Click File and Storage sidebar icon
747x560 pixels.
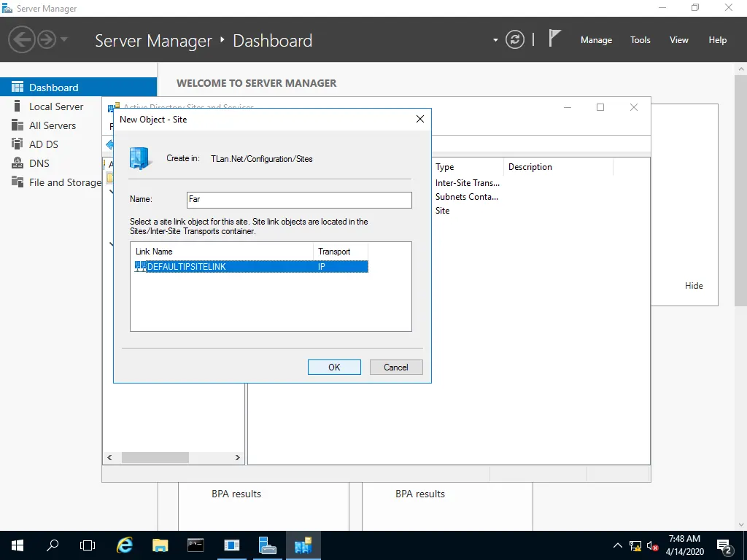18,182
